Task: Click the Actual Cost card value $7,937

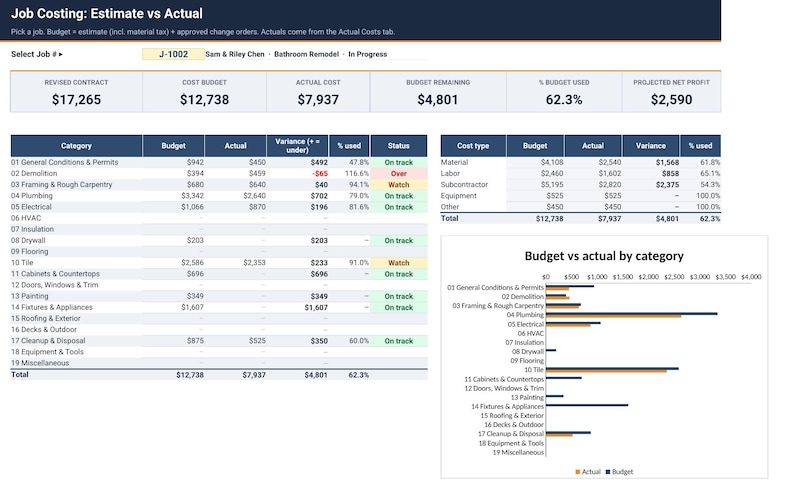Action: point(318,100)
